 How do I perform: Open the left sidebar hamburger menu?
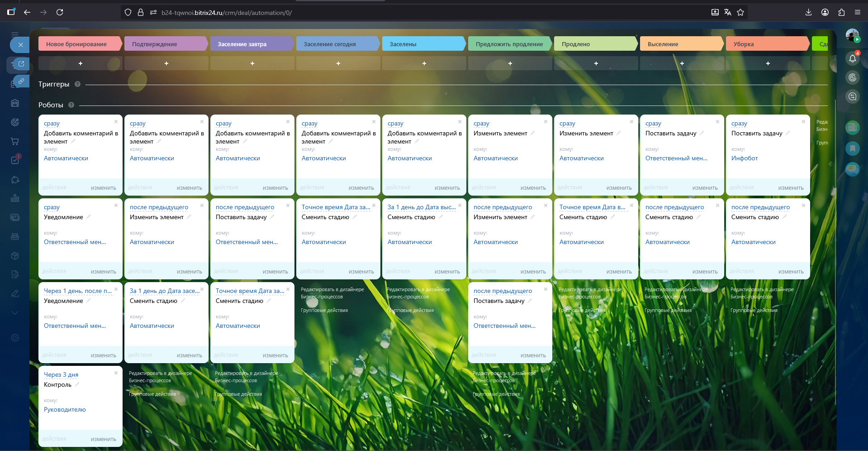click(x=15, y=34)
